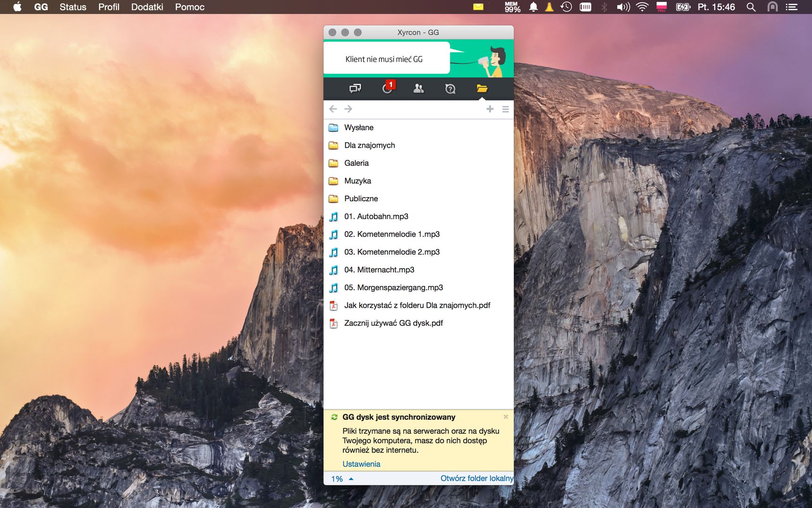Screen dimensions: 812x508
Task: Open the Status menu
Action: pos(73,7)
